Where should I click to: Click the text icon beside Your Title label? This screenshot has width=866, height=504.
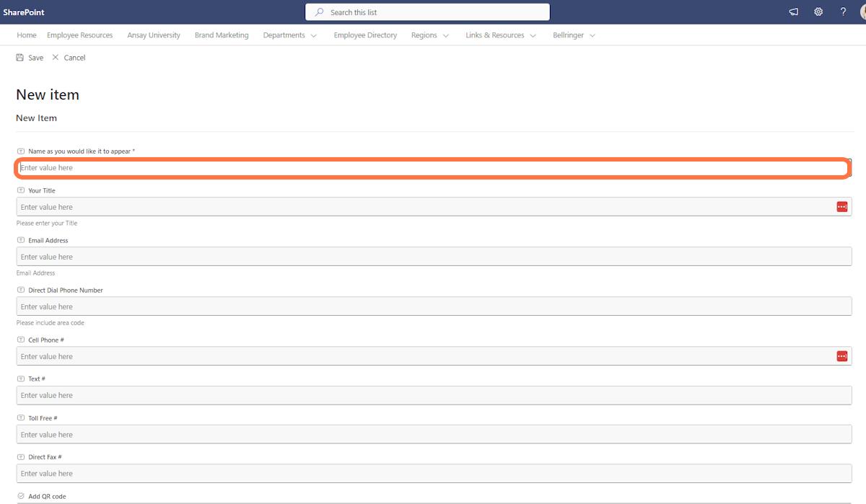(21, 191)
